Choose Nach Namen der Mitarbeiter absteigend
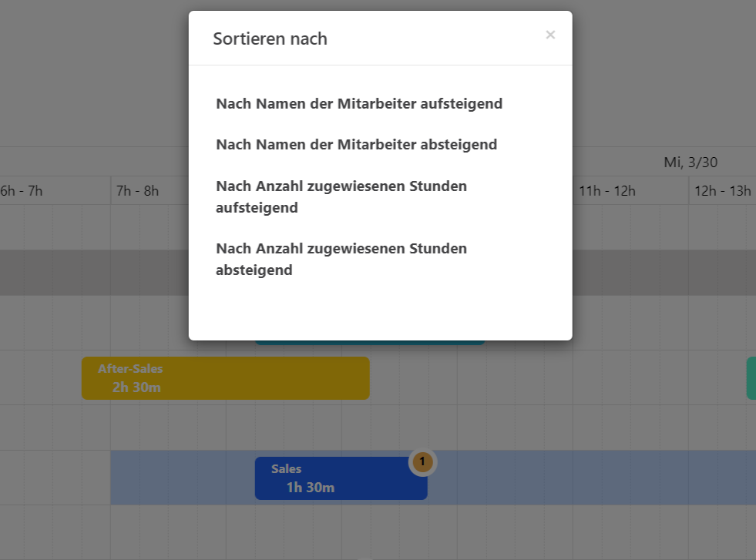The width and height of the screenshot is (756, 560). [356, 144]
